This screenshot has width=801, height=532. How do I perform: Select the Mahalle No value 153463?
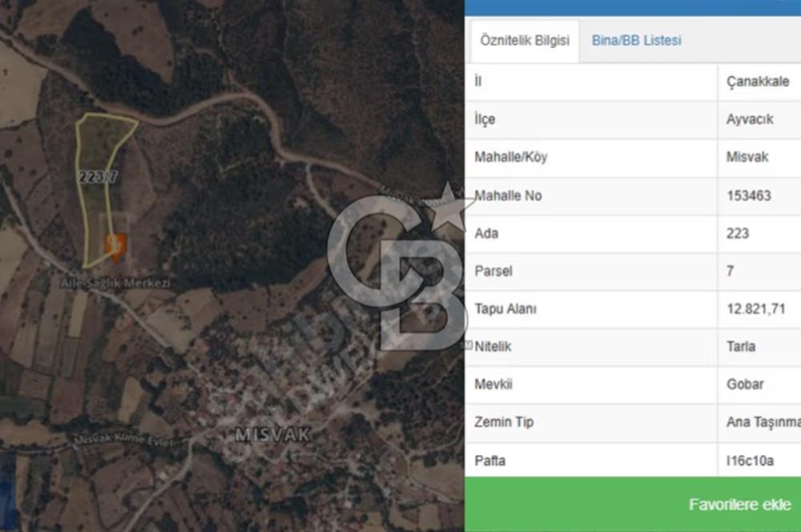pos(748,195)
